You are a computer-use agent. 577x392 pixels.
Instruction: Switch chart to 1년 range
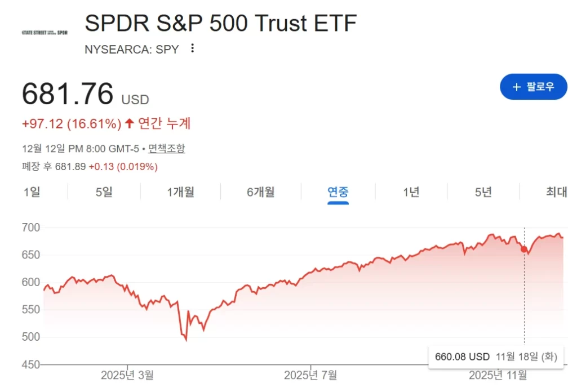click(411, 192)
